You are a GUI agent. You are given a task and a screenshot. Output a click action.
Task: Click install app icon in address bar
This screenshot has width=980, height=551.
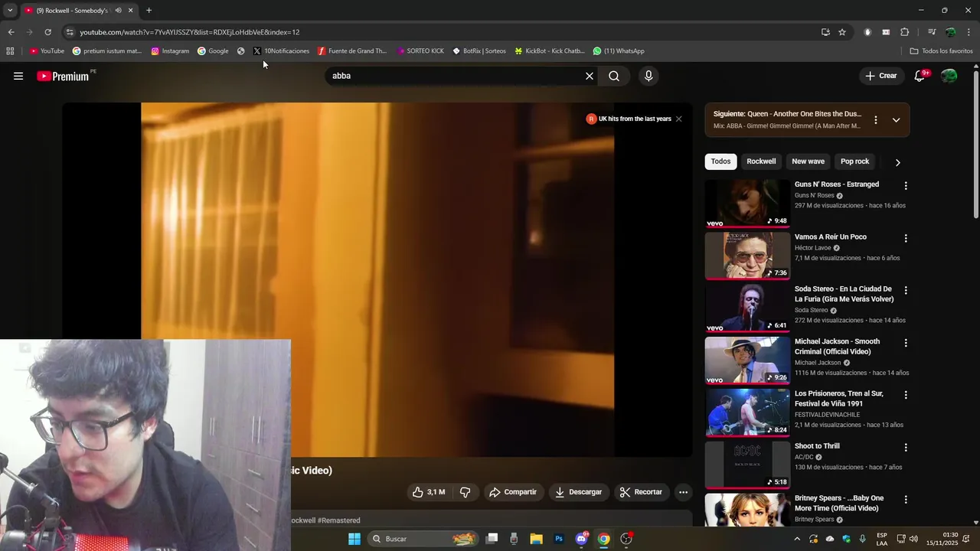[825, 32]
